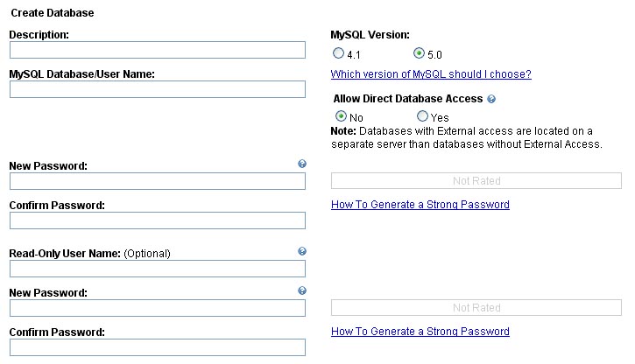Image resolution: width=635 pixels, height=364 pixels.
Task: Select MySQL version 5.0
Action: (x=419, y=53)
